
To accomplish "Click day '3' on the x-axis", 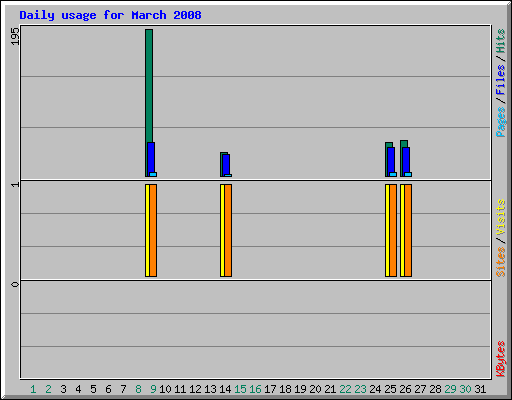I will pyautogui.click(x=63, y=389).
